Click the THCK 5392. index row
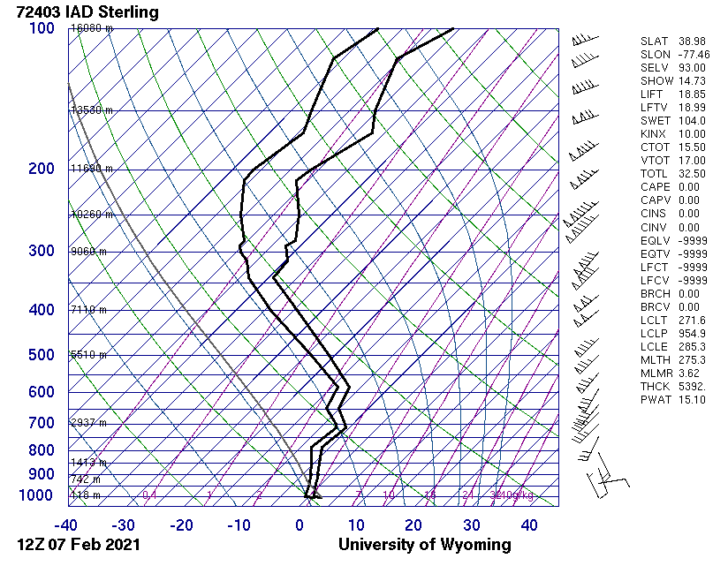This screenshot has height=566, width=728. [x=673, y=387]
